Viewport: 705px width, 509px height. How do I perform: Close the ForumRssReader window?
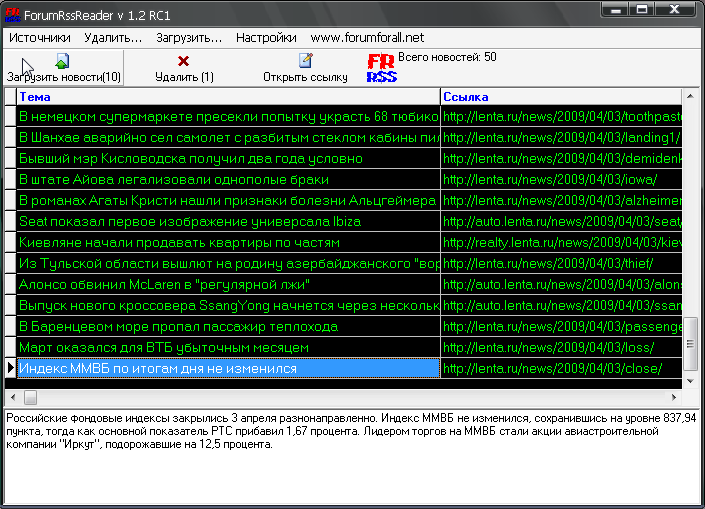click(674, 9)
